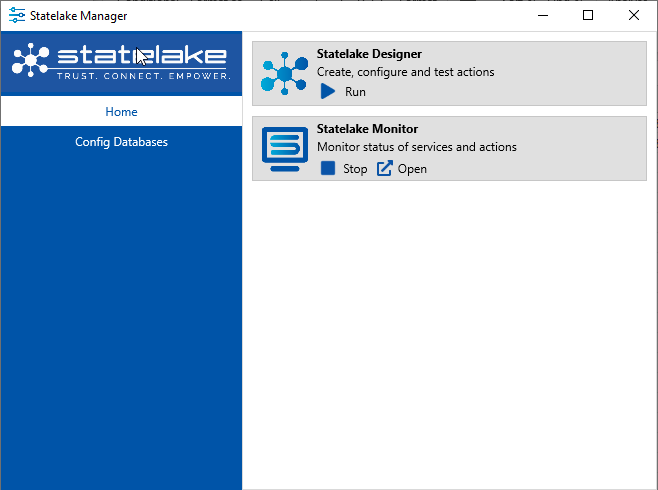Minimize the Statelake Manager window
This screenshot has height=490, width=658.
point(543,16)
